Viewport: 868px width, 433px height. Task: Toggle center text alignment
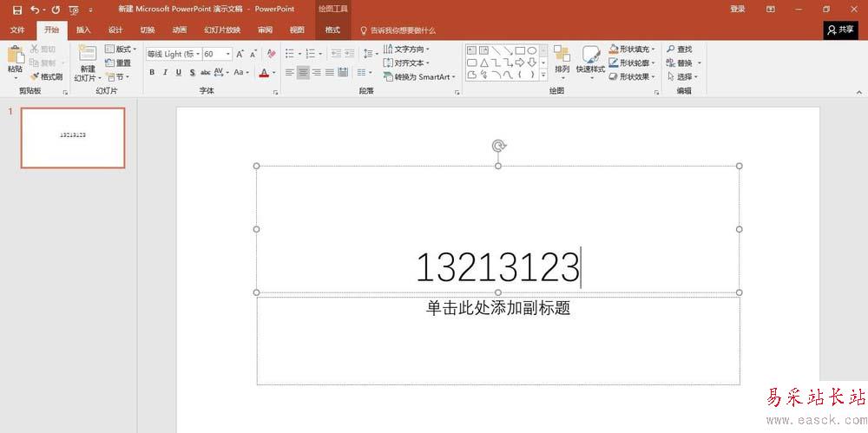[303, 72]
